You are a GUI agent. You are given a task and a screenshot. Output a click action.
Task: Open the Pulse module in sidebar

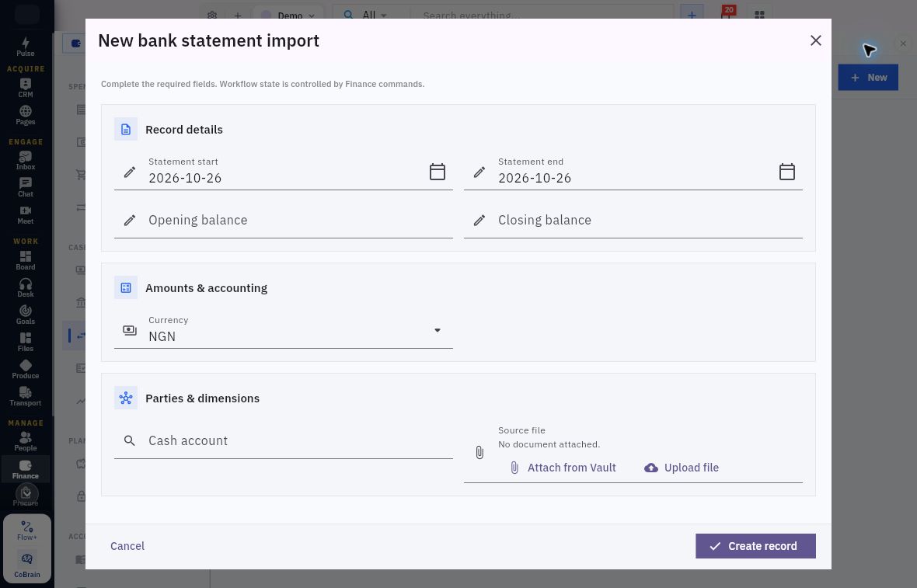click(x=25, y=47)
